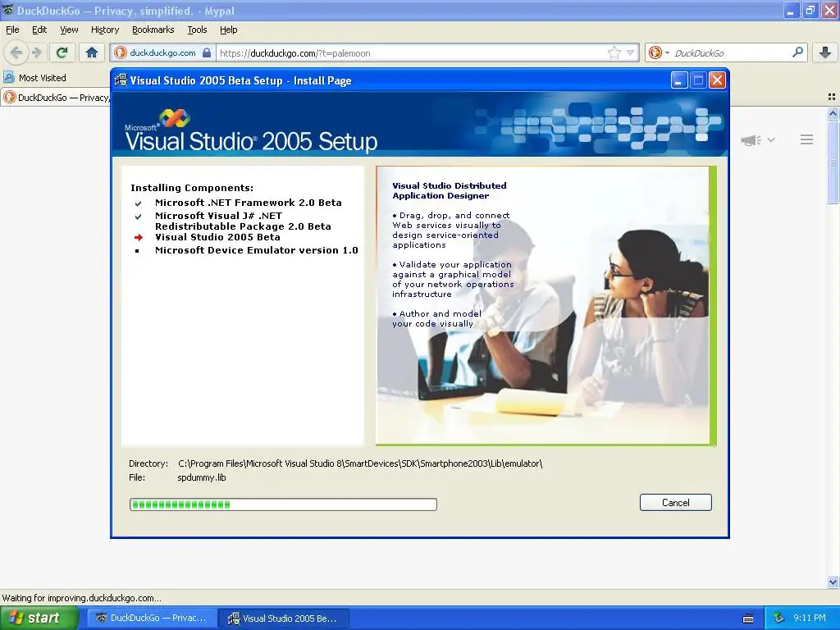
Task: Click the browser Back arrow button
Action: tap(16, 52)
